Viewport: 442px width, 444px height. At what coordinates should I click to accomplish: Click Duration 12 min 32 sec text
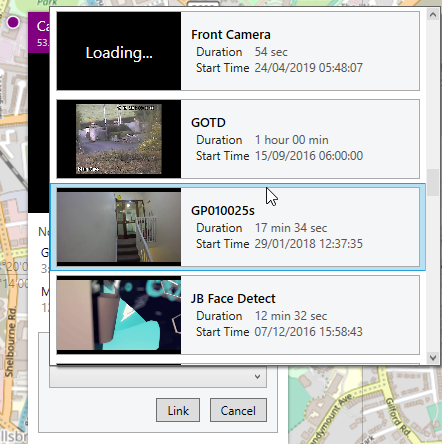pos(262,316)
